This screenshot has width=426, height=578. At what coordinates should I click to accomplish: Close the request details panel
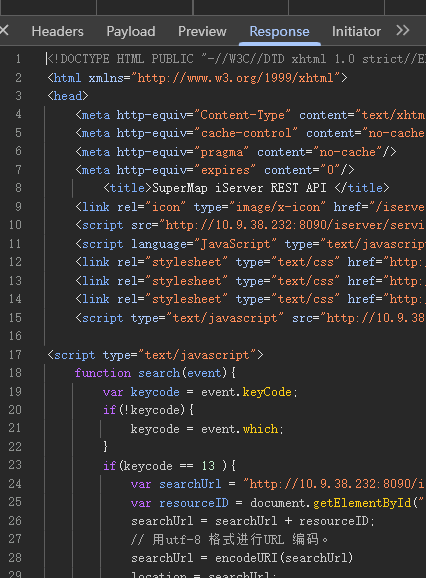(x=4, y=31)
